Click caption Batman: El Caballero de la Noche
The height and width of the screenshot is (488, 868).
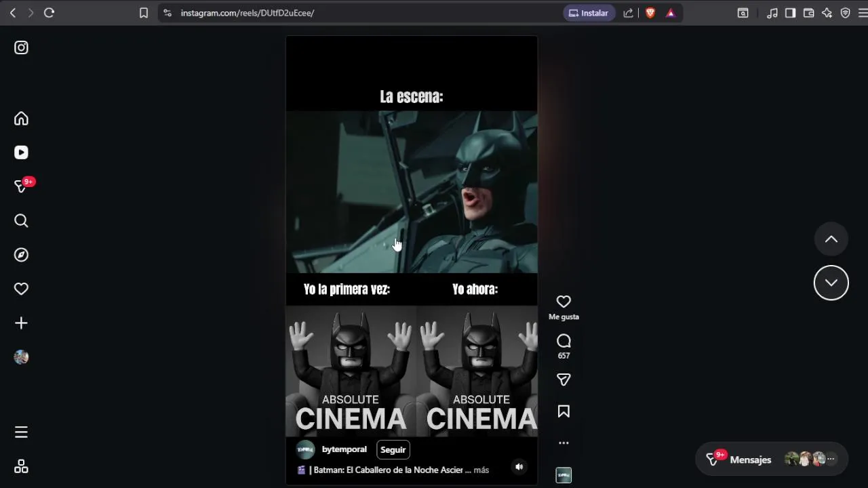[389, 470]
